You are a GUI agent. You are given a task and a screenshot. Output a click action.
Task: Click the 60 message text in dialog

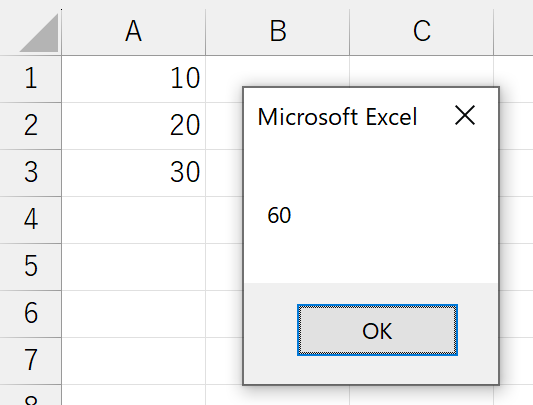coord(279,215)
